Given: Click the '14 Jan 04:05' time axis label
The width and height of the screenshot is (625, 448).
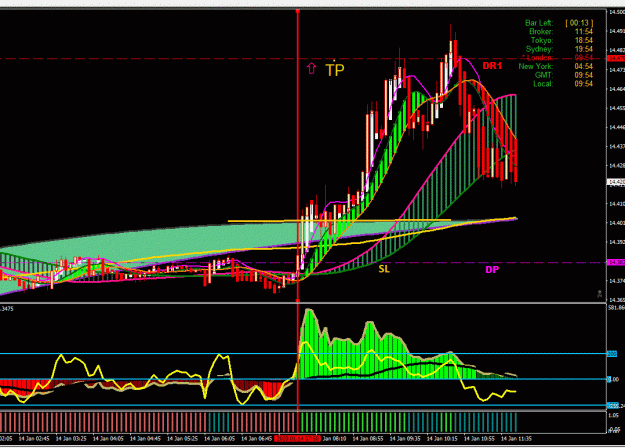Looking at the screenshot, I should click(108, 438).
